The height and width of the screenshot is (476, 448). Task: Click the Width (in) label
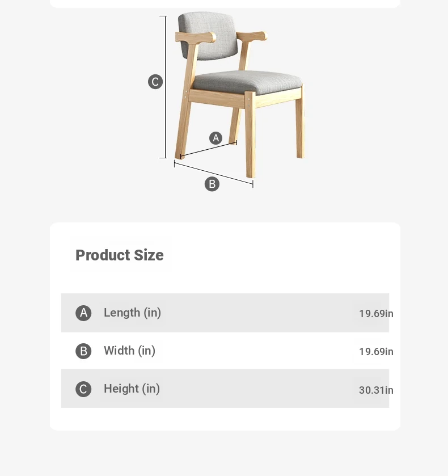(x=130, y=351)
